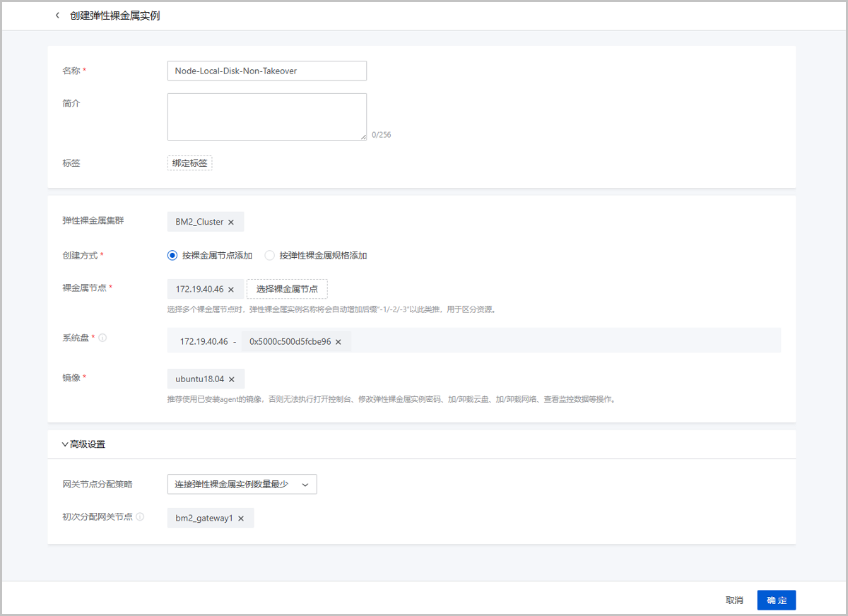Open the 网关节点分配策略 dropdown
This screenshot has height=616, width=848.
pyautogui.click(x=242, y=485)
